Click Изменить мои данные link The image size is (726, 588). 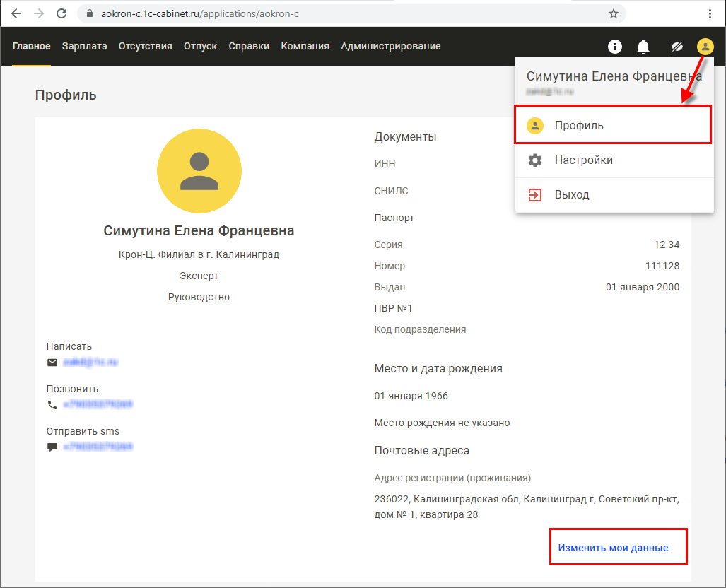613,548
